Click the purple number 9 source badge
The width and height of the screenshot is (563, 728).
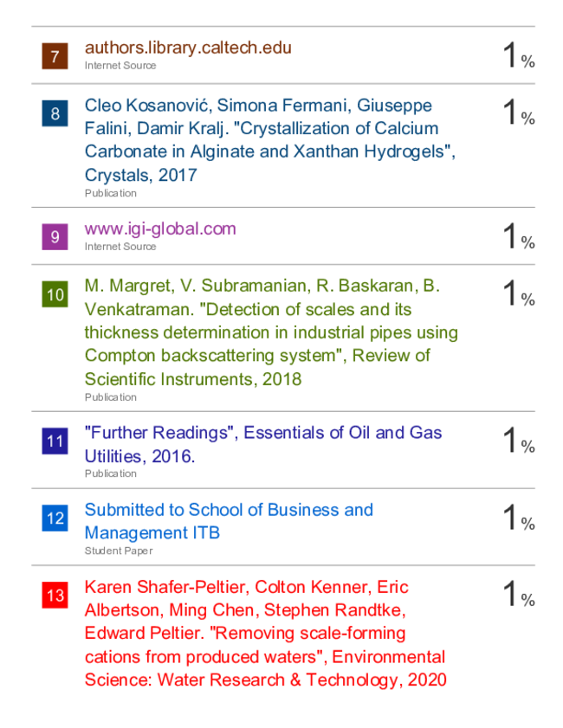[x=55, y=237]
